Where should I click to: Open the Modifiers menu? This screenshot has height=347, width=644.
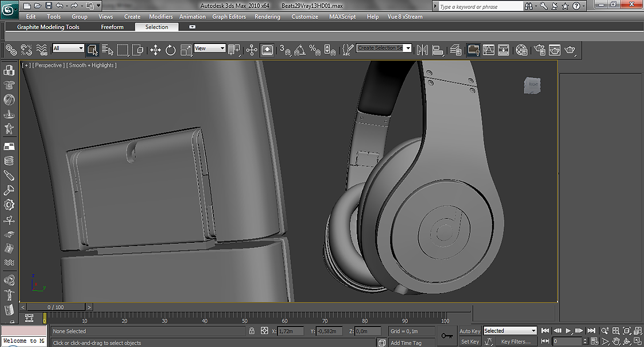tap(161, 17)
